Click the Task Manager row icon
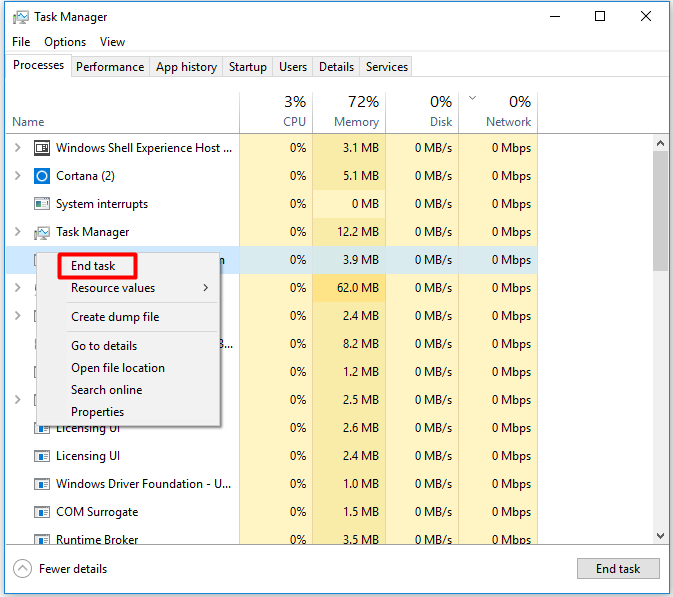 (42, 232)
